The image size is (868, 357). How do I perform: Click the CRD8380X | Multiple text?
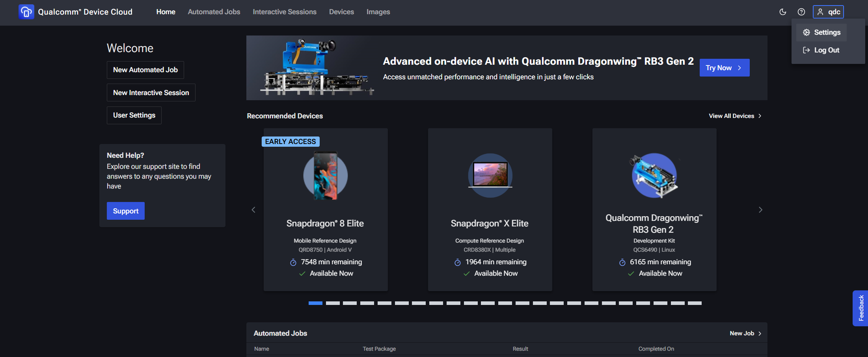pos(490,250)
